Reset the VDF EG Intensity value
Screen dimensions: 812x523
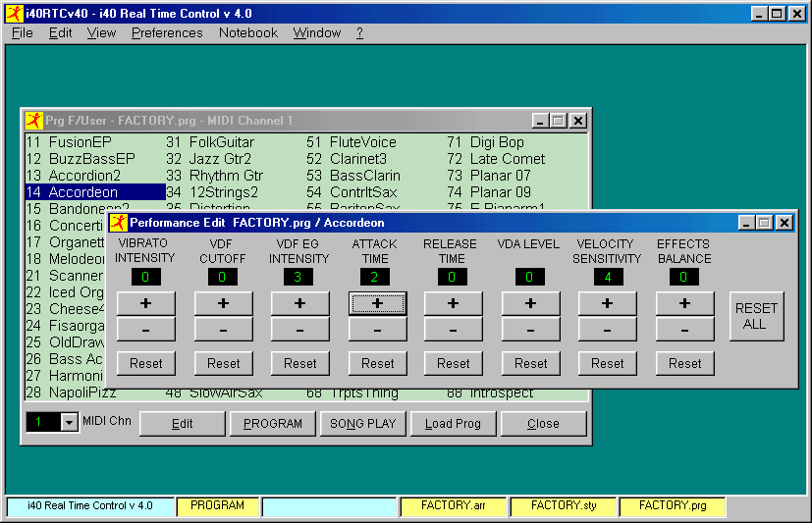(299, 364)
